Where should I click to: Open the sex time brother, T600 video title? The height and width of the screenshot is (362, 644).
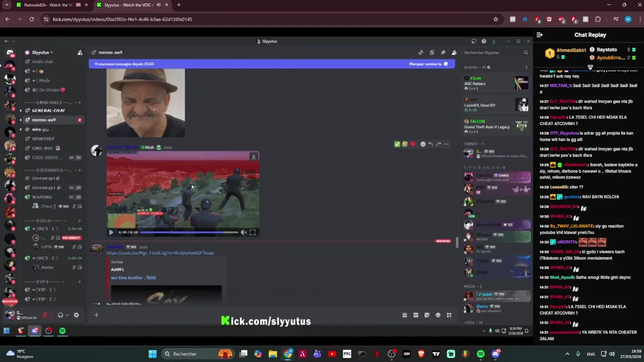[x=133, y=278]
